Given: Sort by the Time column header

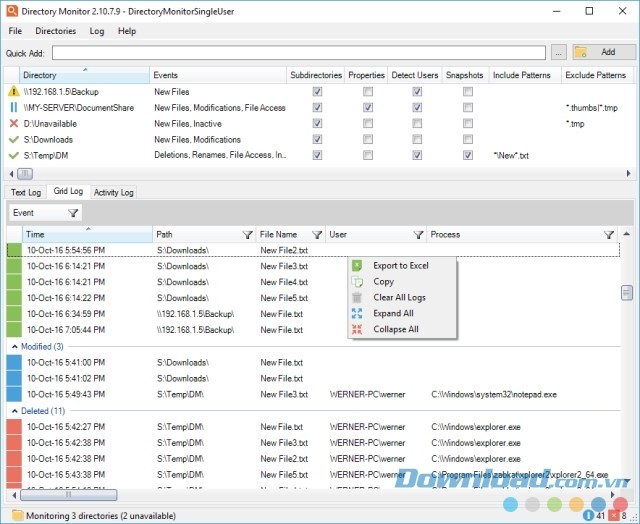Looking at the screenshot, I should click(x=87, y=235).
